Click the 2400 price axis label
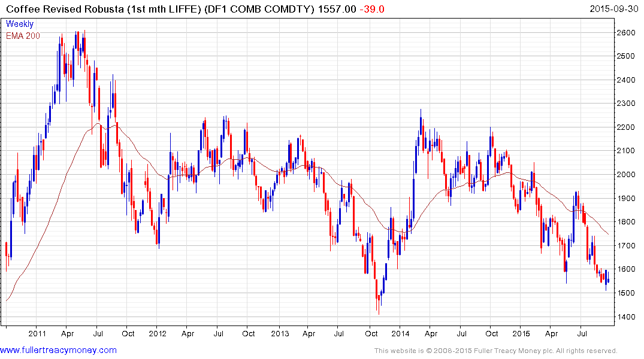This screenshot has width=644, height=359. pos(627,80)
